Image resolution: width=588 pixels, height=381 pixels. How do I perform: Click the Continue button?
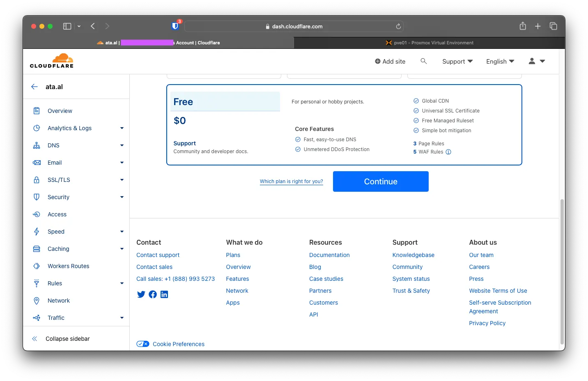click(381, 181)
